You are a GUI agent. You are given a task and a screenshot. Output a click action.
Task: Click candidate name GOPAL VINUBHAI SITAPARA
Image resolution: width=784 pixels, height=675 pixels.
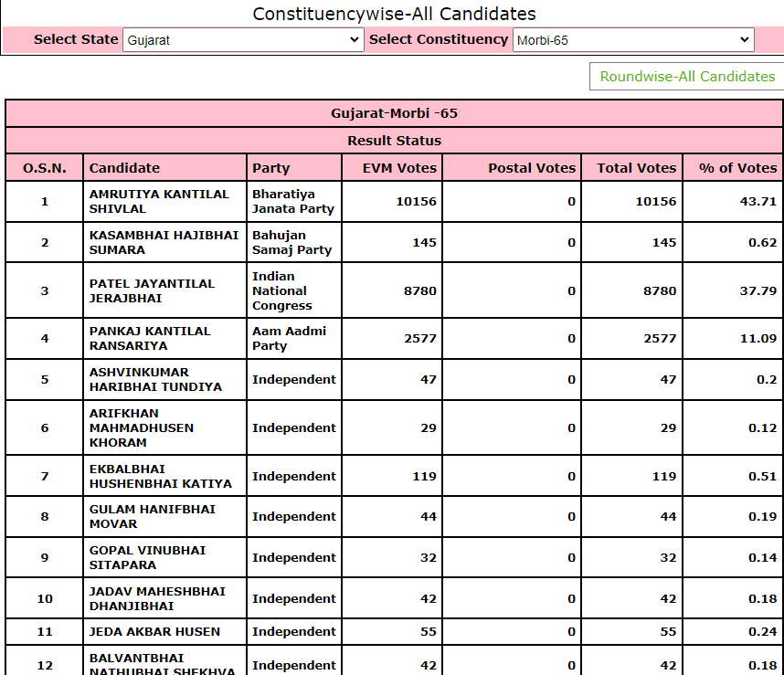click(x=147, y=557)
